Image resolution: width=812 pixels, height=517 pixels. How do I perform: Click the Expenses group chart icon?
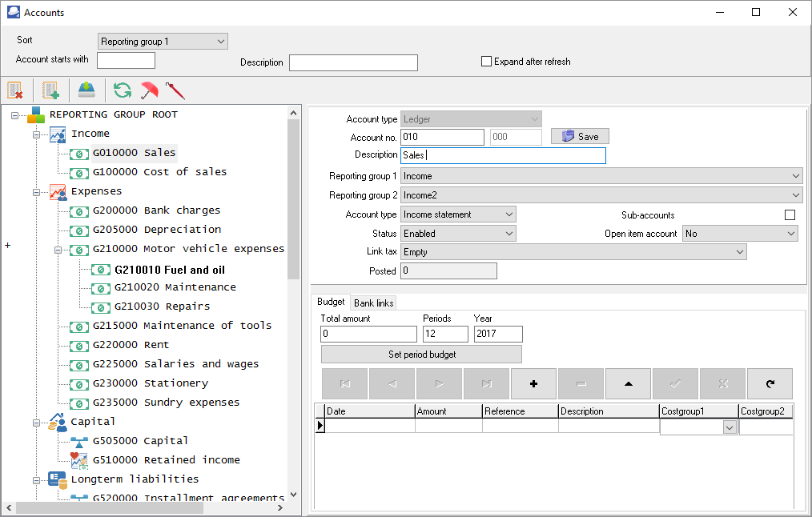coord(58,191)
